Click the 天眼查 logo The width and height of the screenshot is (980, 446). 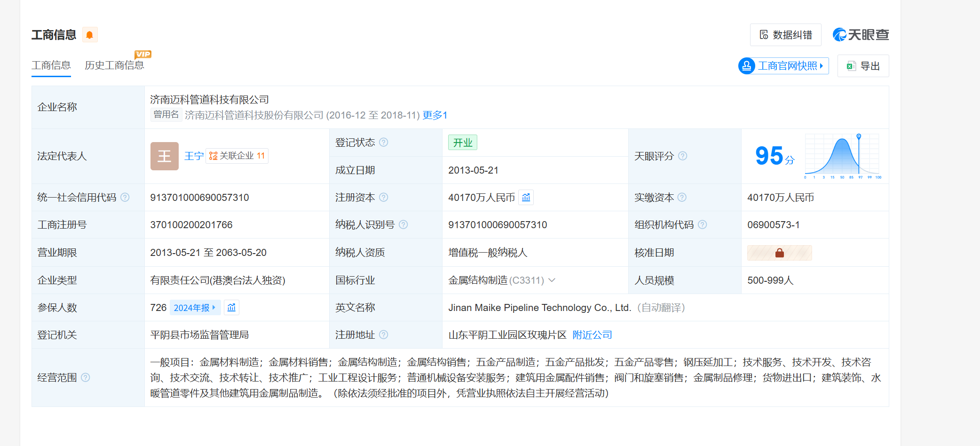tap(861, 35)
